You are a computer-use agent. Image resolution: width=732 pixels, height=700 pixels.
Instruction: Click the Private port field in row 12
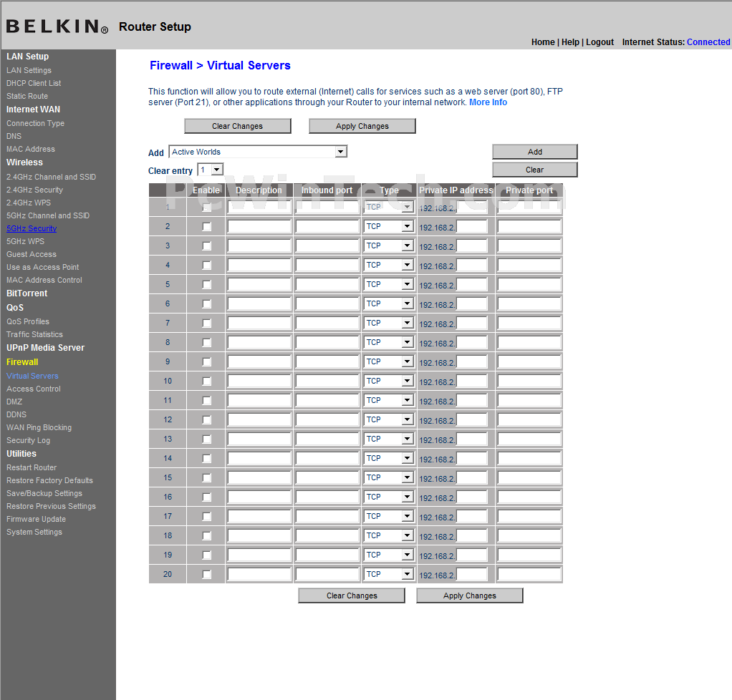click(x=529, y=420)
